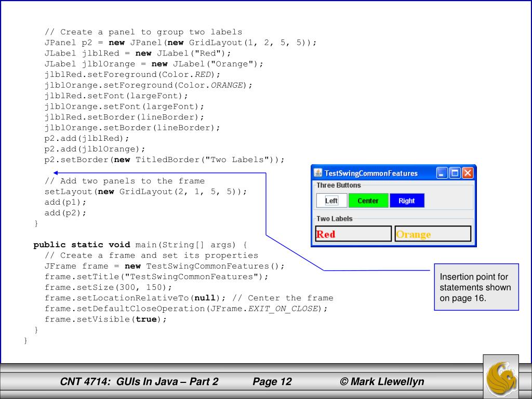The width and height of the screenshot is (532, 399).
Task: Click the Red label in Two Labels panel
Action: 353,234
